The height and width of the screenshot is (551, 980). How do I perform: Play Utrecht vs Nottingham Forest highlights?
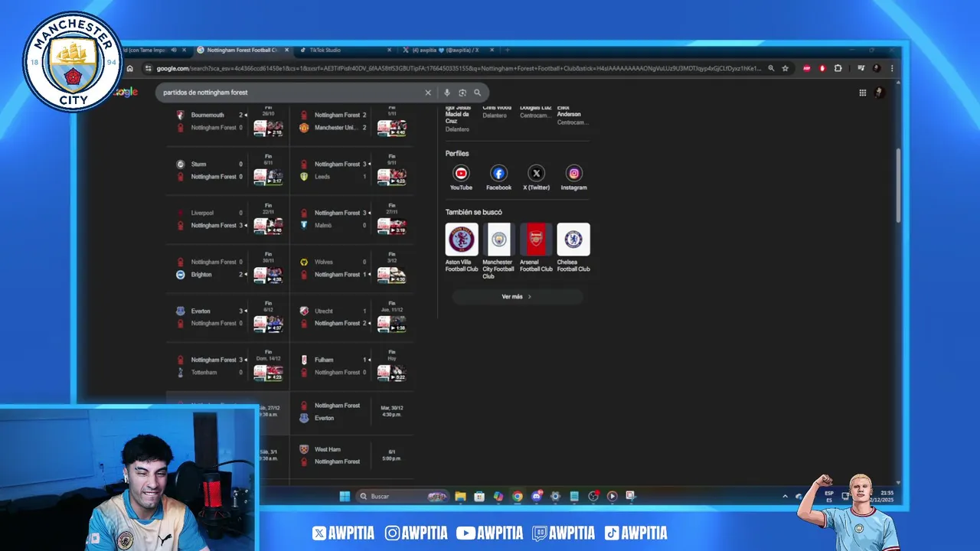point(391,324)
